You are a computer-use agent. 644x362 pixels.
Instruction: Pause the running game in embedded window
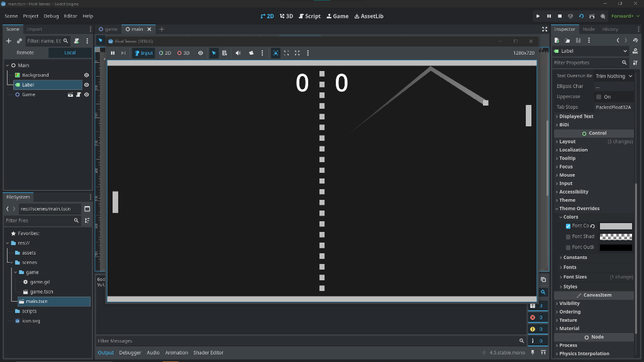tap(113, 53)
